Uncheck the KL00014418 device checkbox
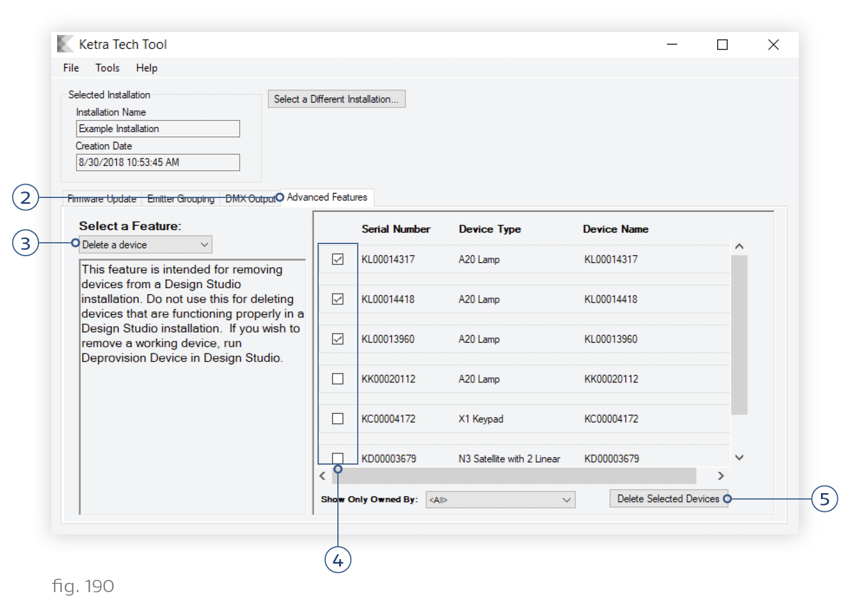The width and height of the screenshot is (853, 616). 337,299
